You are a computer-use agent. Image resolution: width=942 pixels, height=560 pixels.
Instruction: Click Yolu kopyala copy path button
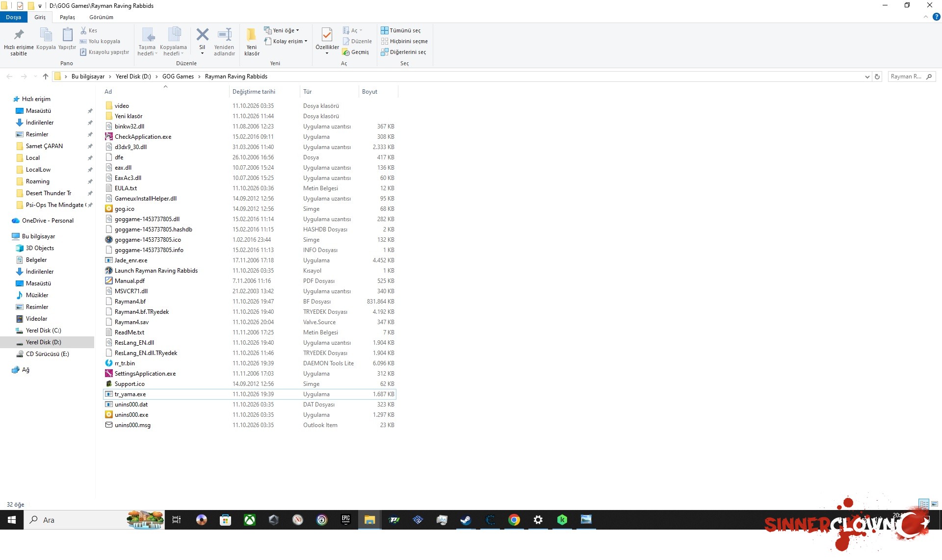pyautogui.click(x=100, y=41)
